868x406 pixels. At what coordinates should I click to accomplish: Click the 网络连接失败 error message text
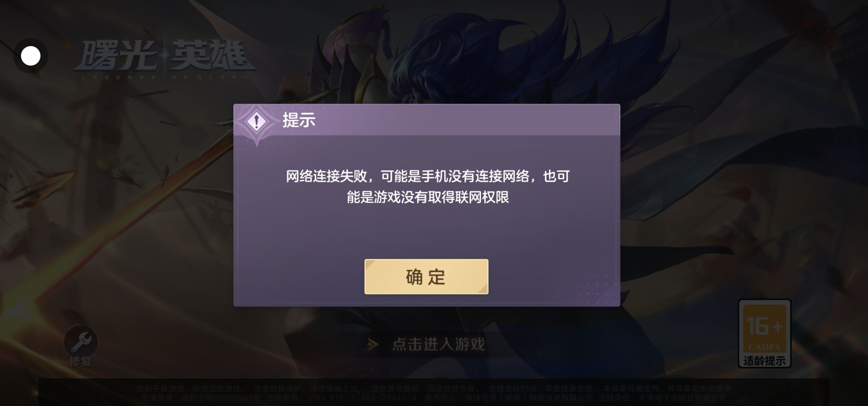tap(428, 186)
